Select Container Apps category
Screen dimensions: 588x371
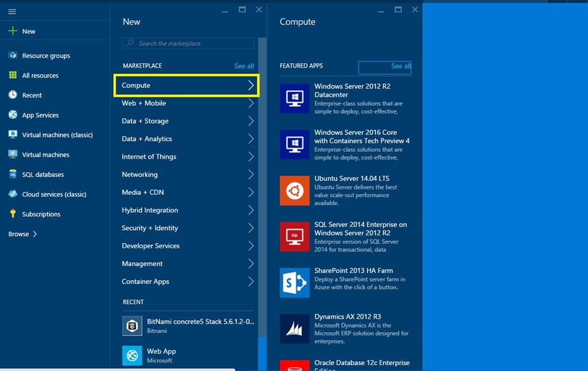(187, 281)
